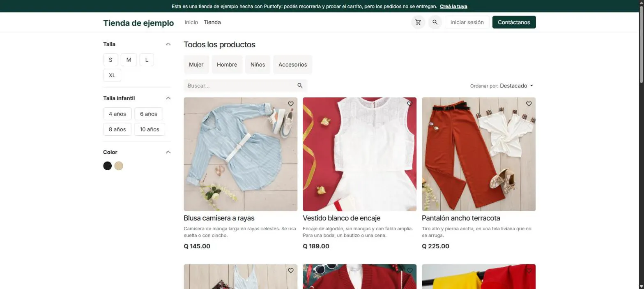Open the shopping cart icon

(418, 22)
